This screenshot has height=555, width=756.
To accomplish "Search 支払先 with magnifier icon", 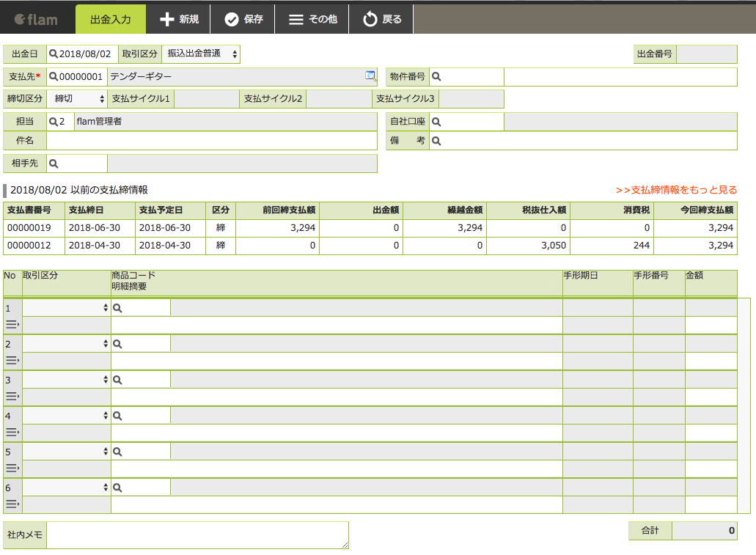I will click(x=54, y=77).
